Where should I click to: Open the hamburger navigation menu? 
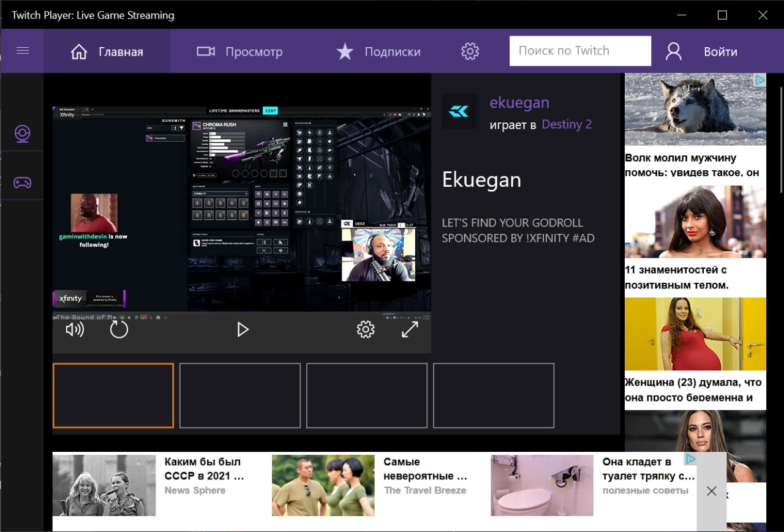coord(23,51)
